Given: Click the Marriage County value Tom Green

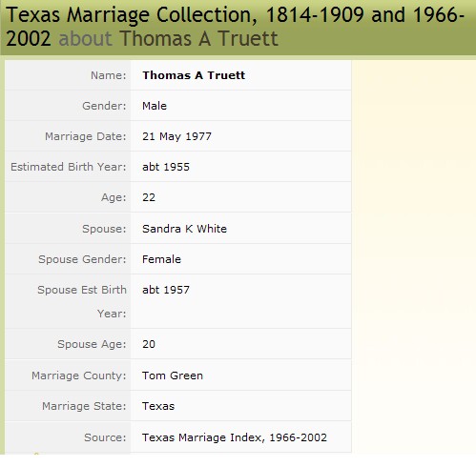Looking at the screenshot, I should tap(173, 376).
